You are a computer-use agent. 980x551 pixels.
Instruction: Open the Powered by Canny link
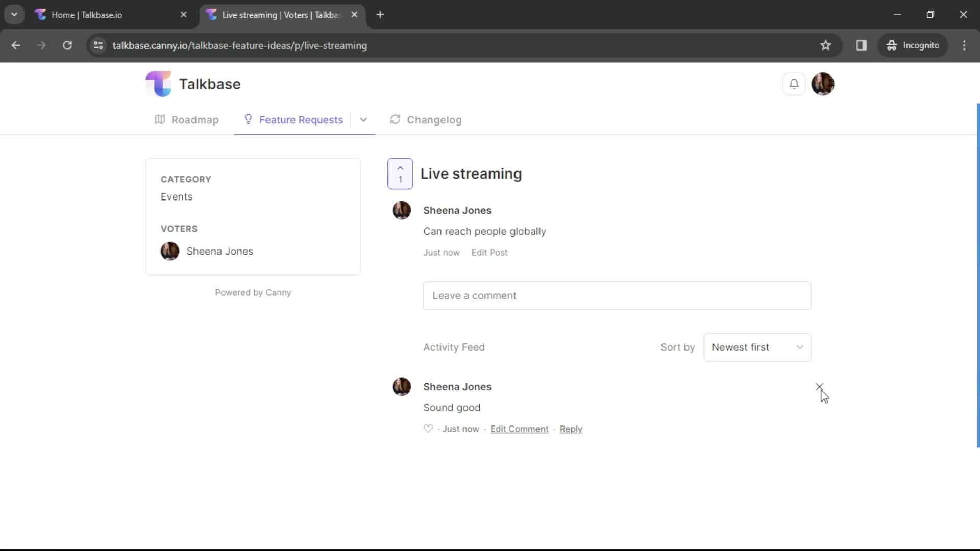click(x=253, y=293)
